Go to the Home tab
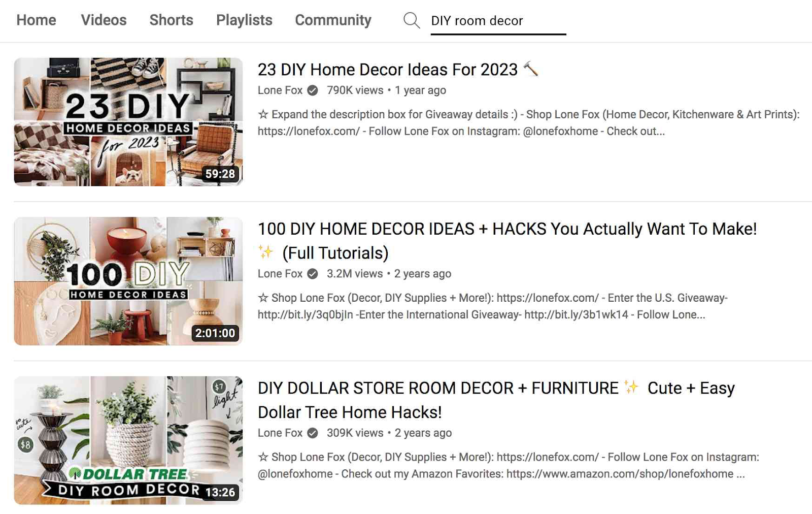The height and width of the screenshot is (514, 812). (36, 20)
